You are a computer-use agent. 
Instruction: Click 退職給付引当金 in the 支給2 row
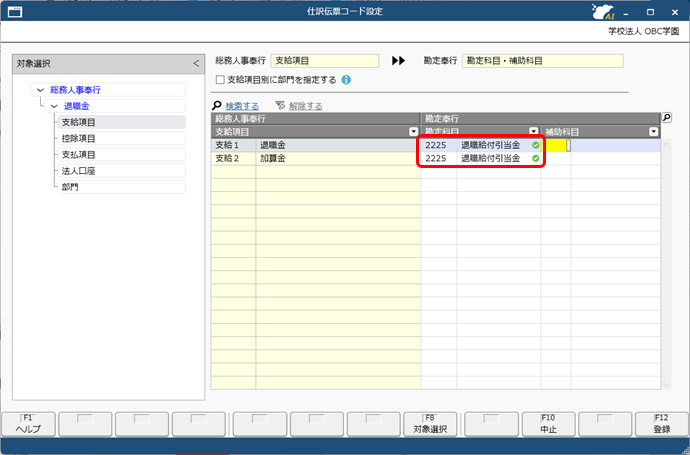490,158
